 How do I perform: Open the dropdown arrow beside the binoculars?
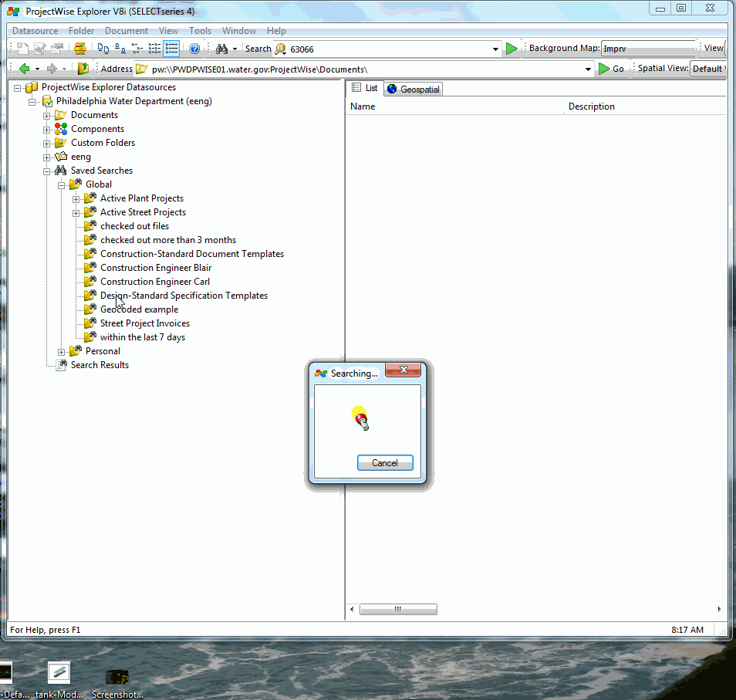(x=235, y=49)
